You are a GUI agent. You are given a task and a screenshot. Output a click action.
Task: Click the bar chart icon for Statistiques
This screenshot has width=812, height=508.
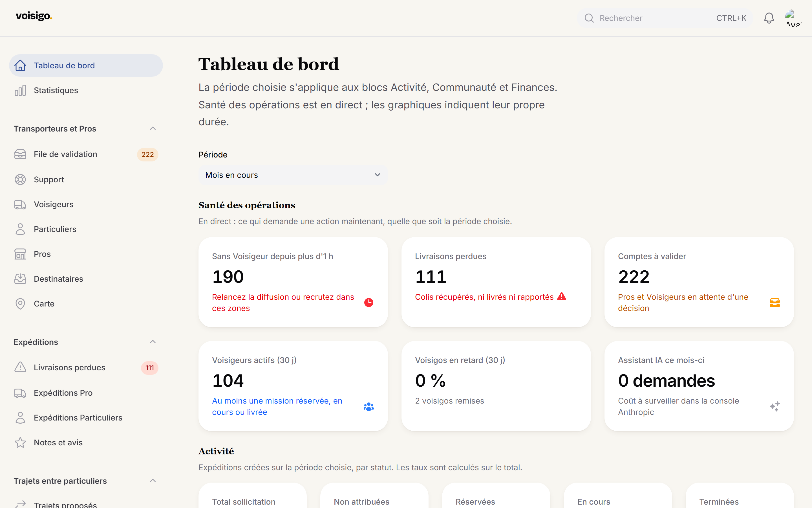tap(20, 90)
